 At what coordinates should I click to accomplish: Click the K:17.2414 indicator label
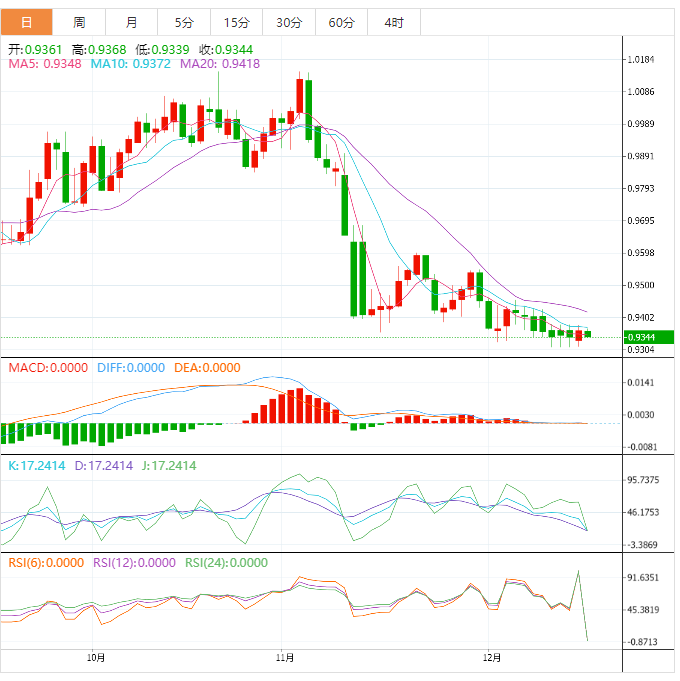pyautogui.click(x=34, y=466)
